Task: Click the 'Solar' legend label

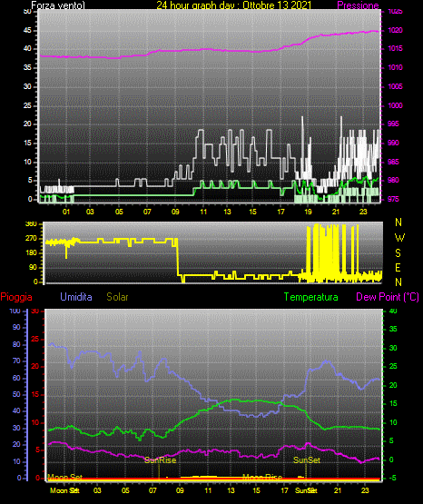Action: (118, 297)
